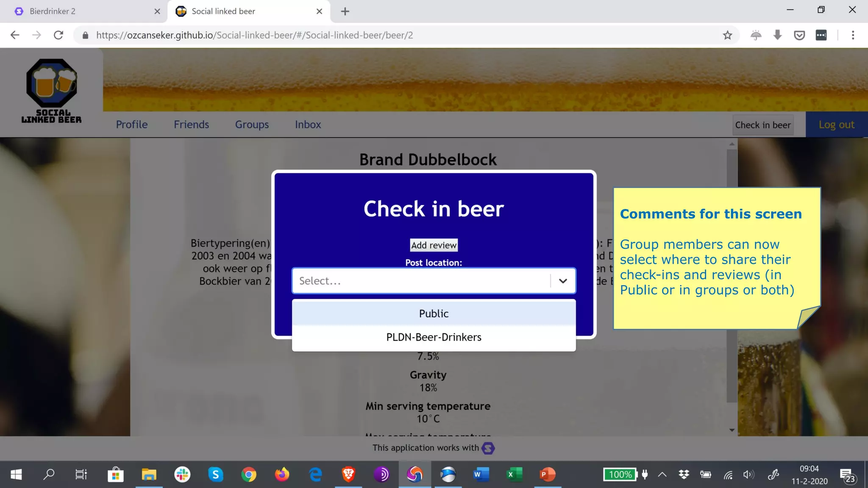Choose PLDN-Beer-Drinkers as post location
The height and width of the screenshot is (488, 868).
(434, 337)
